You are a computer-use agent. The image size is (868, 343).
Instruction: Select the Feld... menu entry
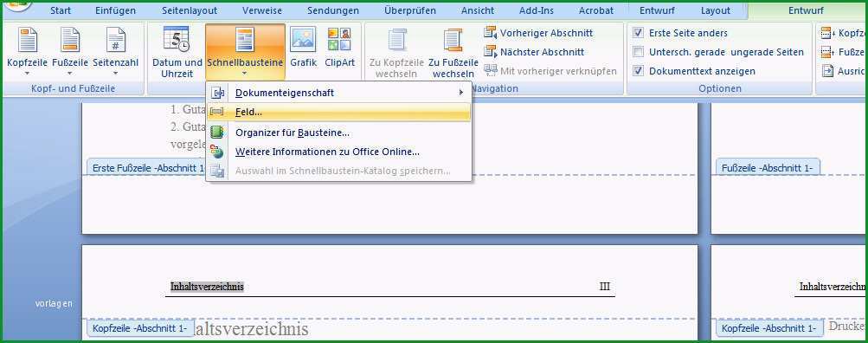pos(338,112)
